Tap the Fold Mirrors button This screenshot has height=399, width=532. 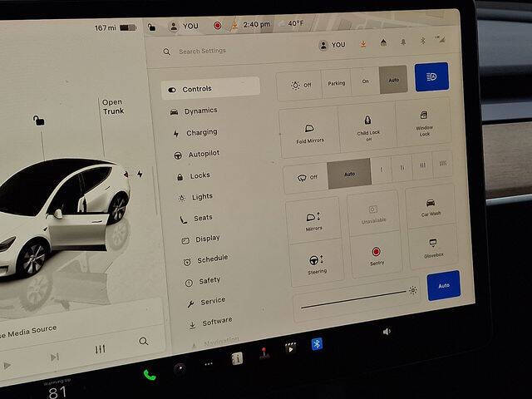(309, 133)
